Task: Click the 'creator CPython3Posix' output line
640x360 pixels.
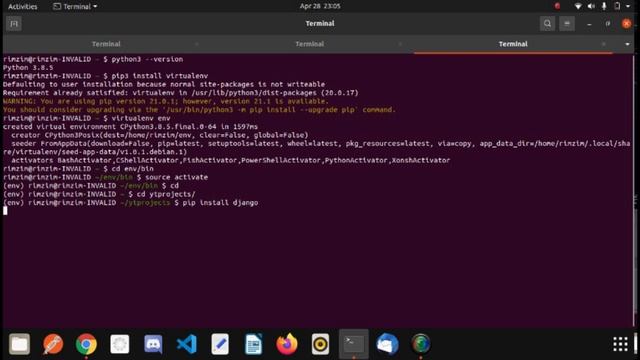Action: [x=160, y=135]
